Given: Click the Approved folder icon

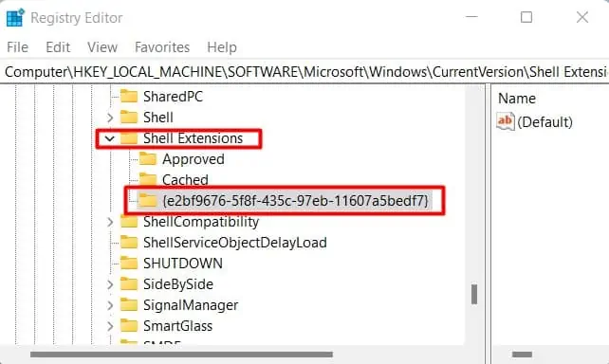Looking at the screenshot, I should pyautogui.click(x=148, y=159).
